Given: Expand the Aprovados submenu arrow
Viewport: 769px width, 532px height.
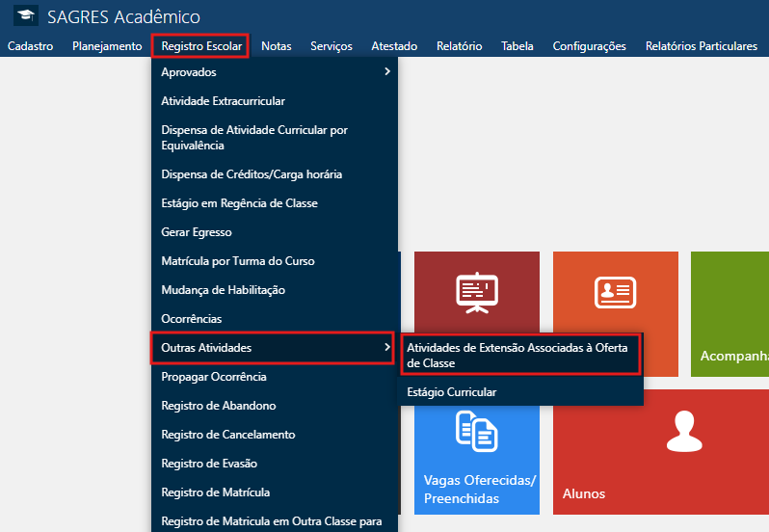Looking at the screenshot, I should (x=387, y=71).
